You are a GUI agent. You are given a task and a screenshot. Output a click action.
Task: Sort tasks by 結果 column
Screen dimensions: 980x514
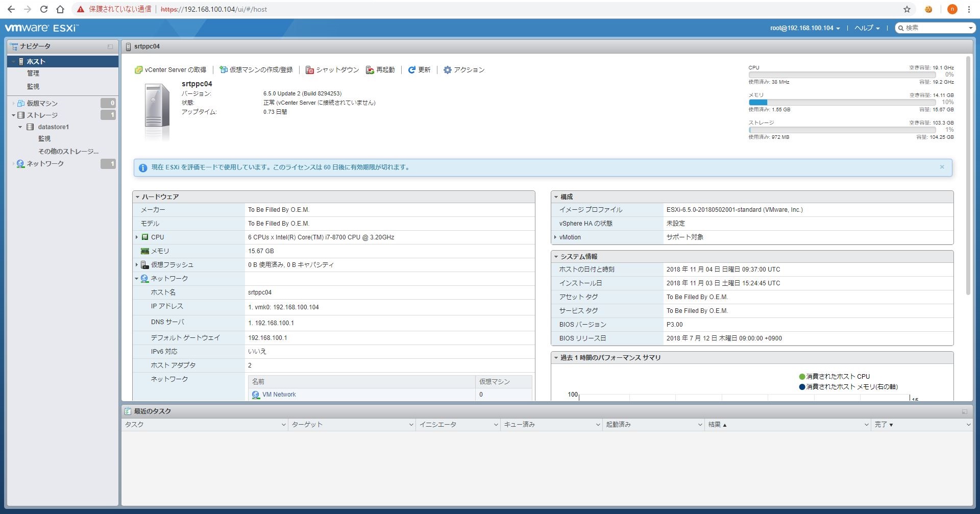tap(789, 425)
